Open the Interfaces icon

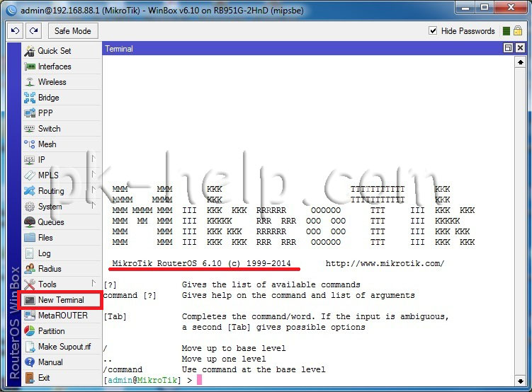tap(30, 67)
